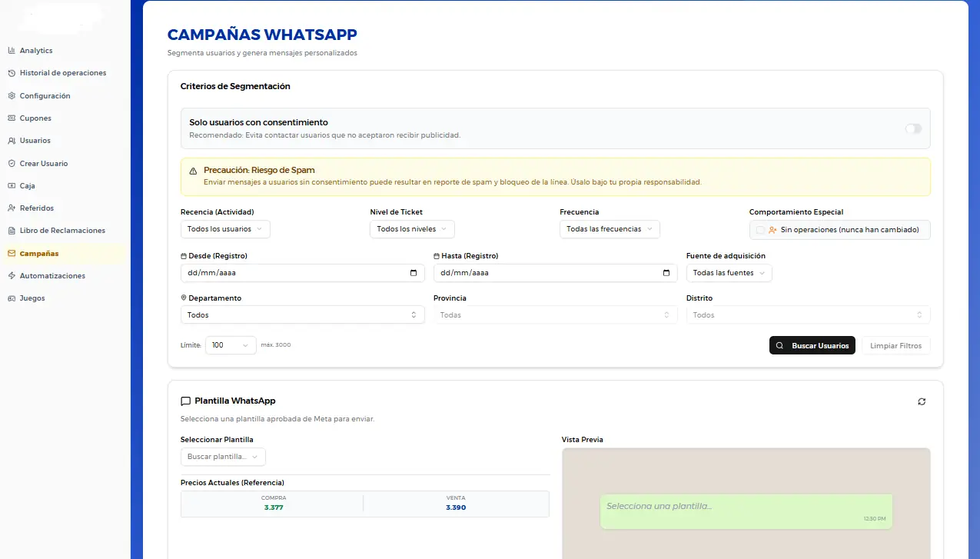This screenshot has height=559, width=980.
Task: Click the refresh icon in Plantilla WhatsApp
Action: [922, 401]
